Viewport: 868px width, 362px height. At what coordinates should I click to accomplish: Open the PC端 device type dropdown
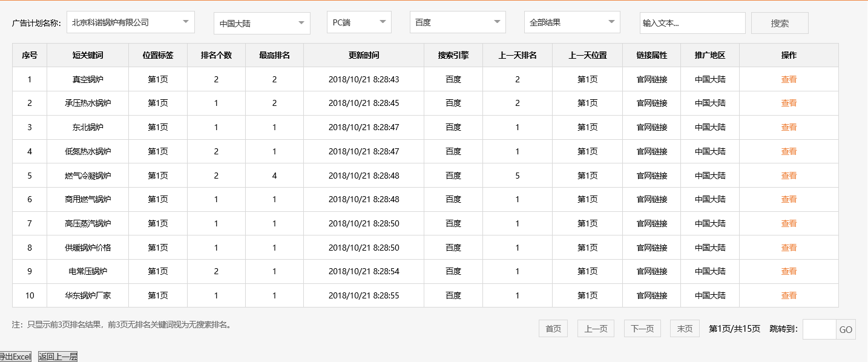[x=359, y=22]
